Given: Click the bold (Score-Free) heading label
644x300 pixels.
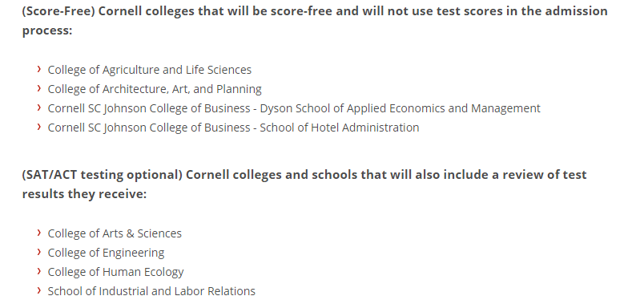Looking at the screenshot, I should [x=58, y=11].
